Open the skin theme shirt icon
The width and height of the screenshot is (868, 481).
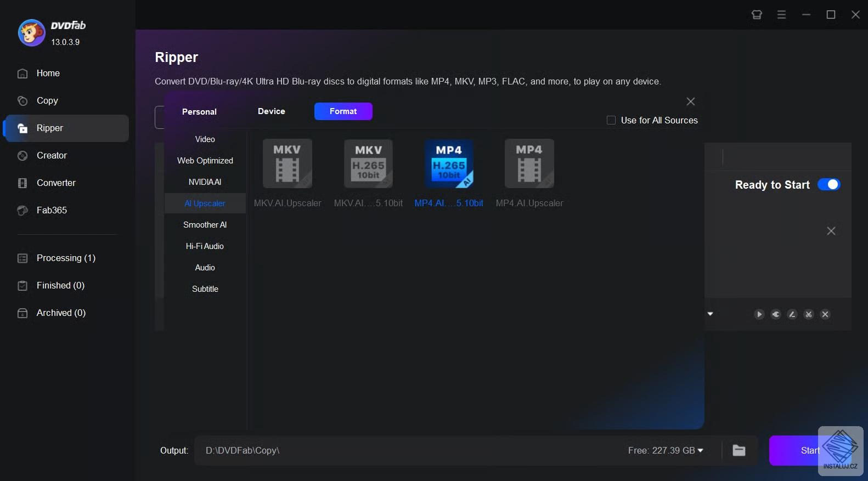757,15
